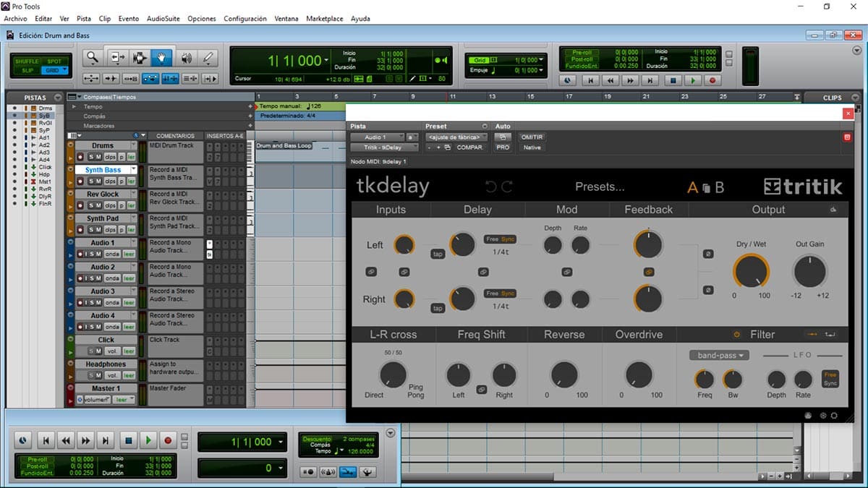Click the Native button in plugin header
Viewport: 868px width, 488px height.
pos(532,147)
